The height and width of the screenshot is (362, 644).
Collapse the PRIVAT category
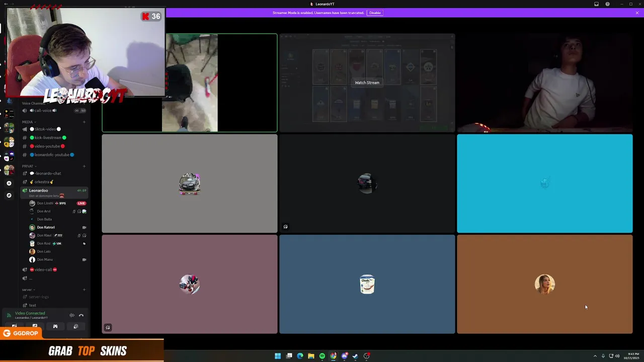pyautogui.click(x=29, y=166)
